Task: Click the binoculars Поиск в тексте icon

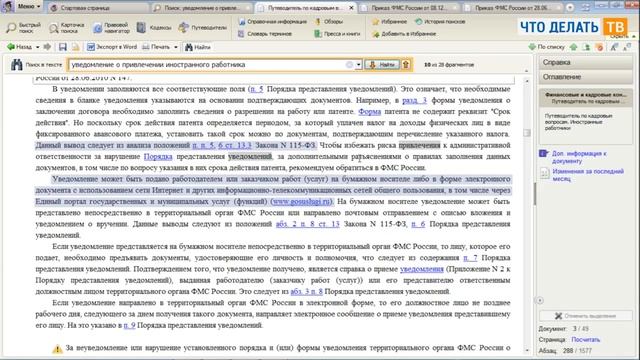Action: [x=16, y=64]
